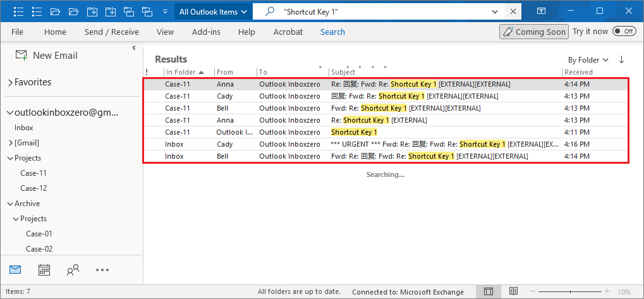Switch to Reading view in the status bar
Viewport: 644px width, 299px height.
tap(513, 292)
